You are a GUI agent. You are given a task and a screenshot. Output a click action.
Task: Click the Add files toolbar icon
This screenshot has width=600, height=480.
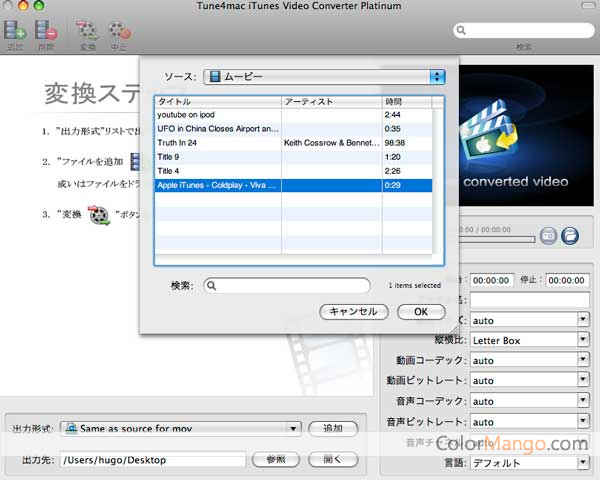coord(15,31)
